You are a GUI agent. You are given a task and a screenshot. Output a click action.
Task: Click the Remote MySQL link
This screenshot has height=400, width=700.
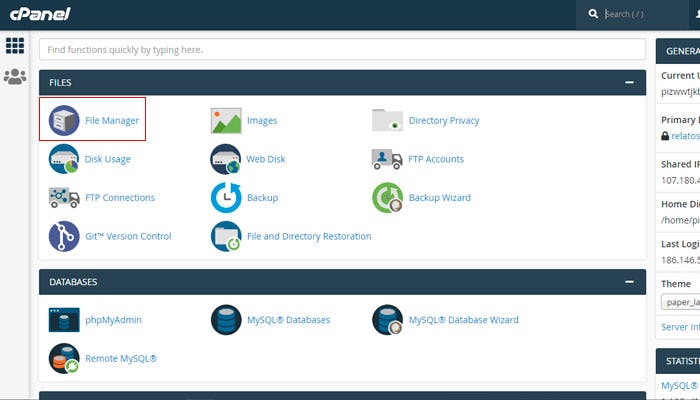pos(121,358)
